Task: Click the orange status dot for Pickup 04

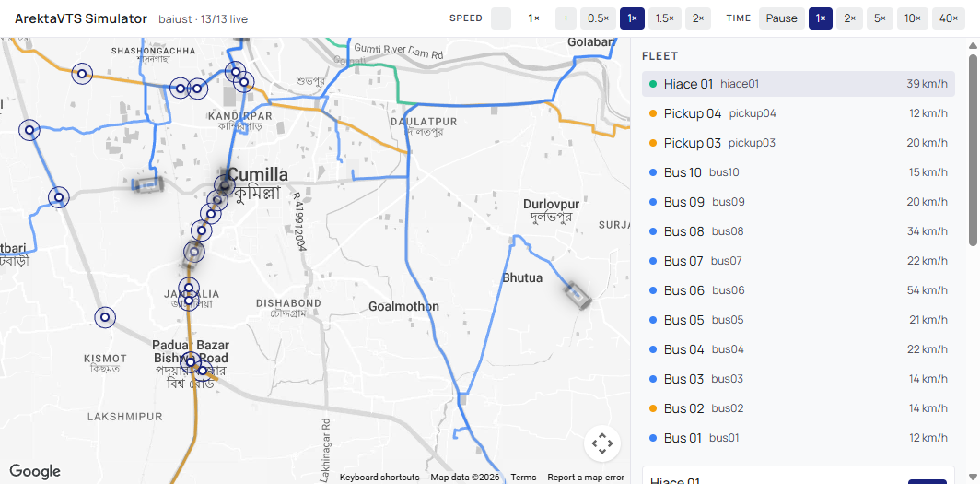Action: [653, 113]
